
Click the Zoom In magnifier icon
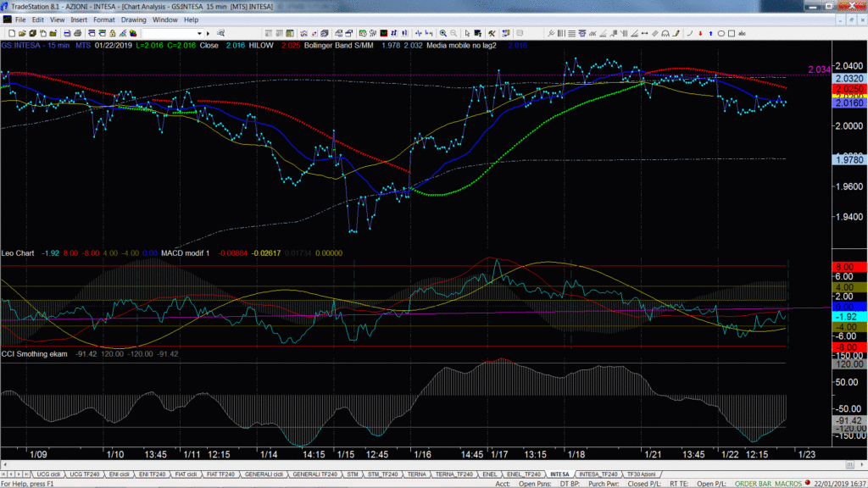tap(442, 33)
